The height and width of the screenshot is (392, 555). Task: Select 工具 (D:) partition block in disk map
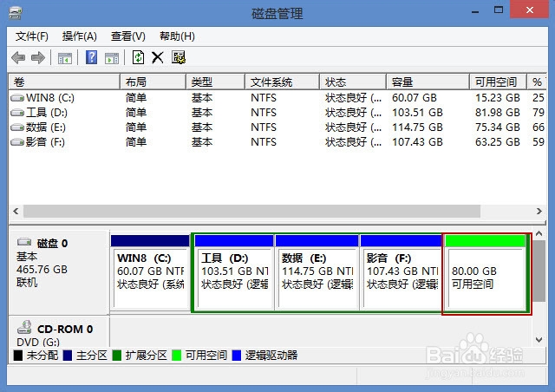coord(234,273)
